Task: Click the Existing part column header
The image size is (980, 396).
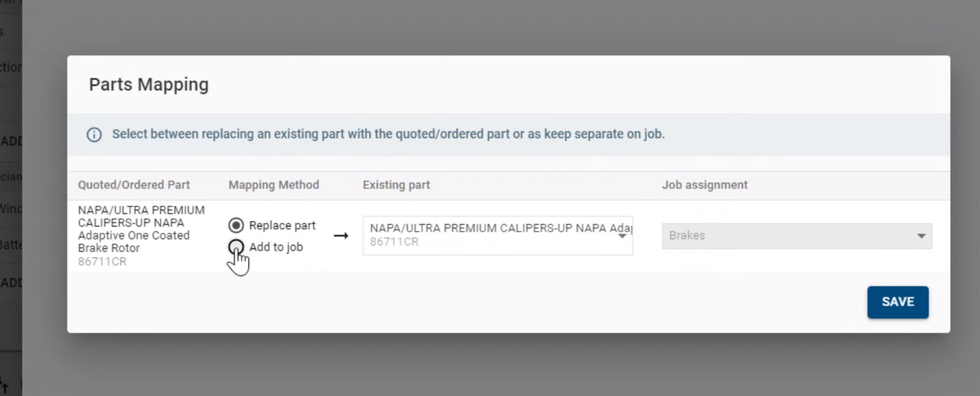Action: point(396,185)
